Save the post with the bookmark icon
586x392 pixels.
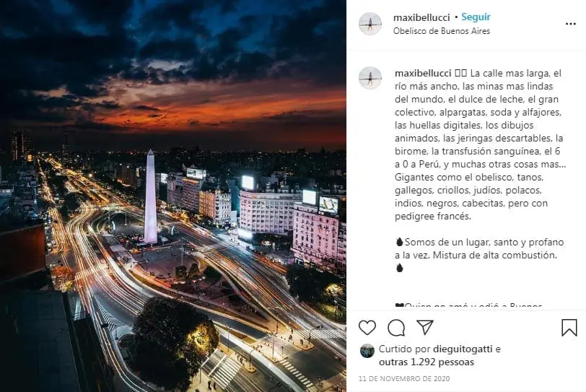click(569, 328)
